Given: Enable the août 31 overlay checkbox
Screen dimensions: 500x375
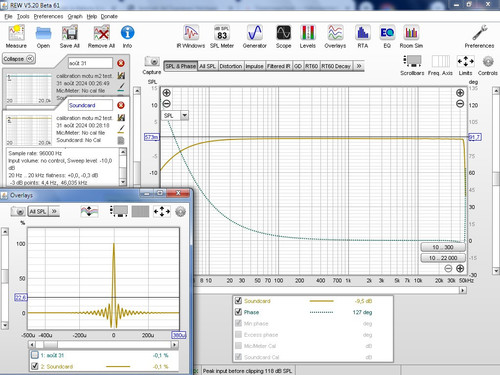Looking at the screenshot, I should pyautogui.click(x=35, y=355).
